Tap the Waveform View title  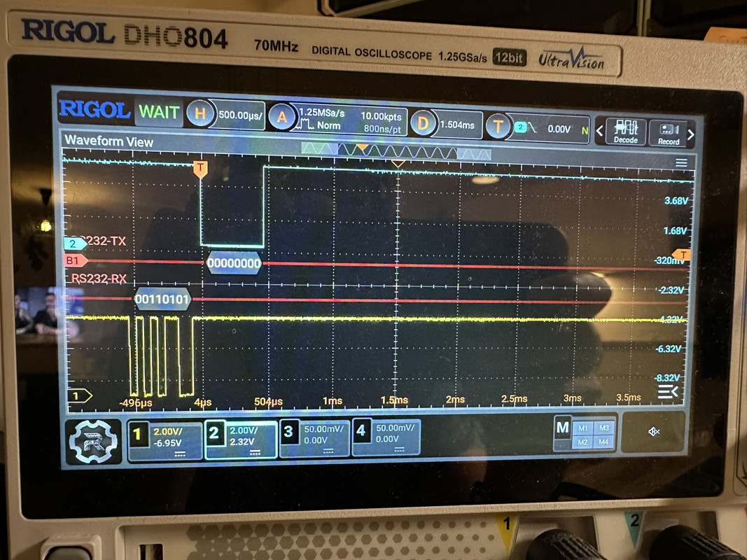[109, 141]
